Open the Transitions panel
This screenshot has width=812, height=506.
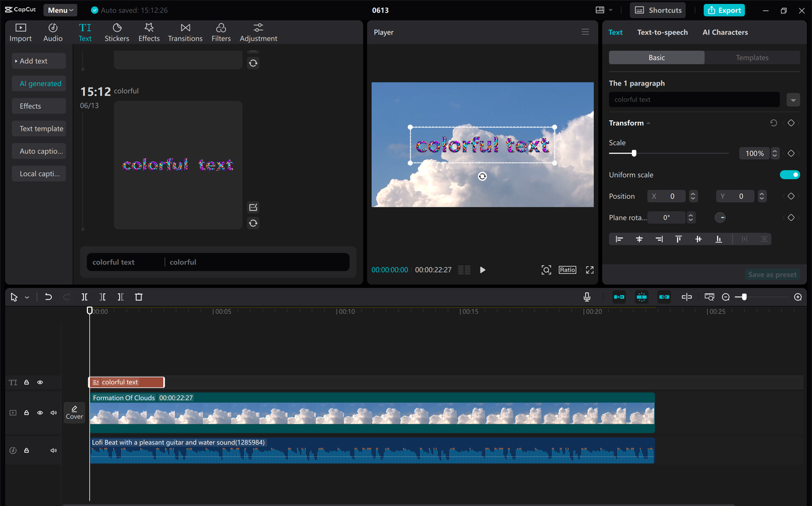coord(185,32)
